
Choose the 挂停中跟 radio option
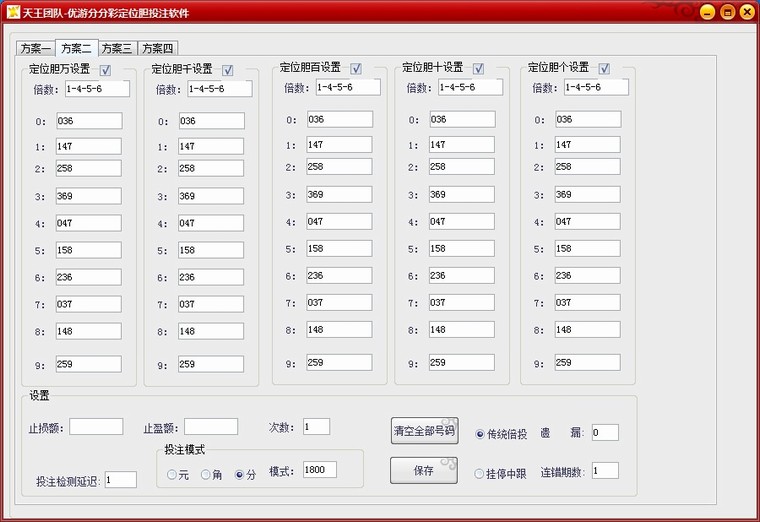pyautogui.click(x=480, y=474)
